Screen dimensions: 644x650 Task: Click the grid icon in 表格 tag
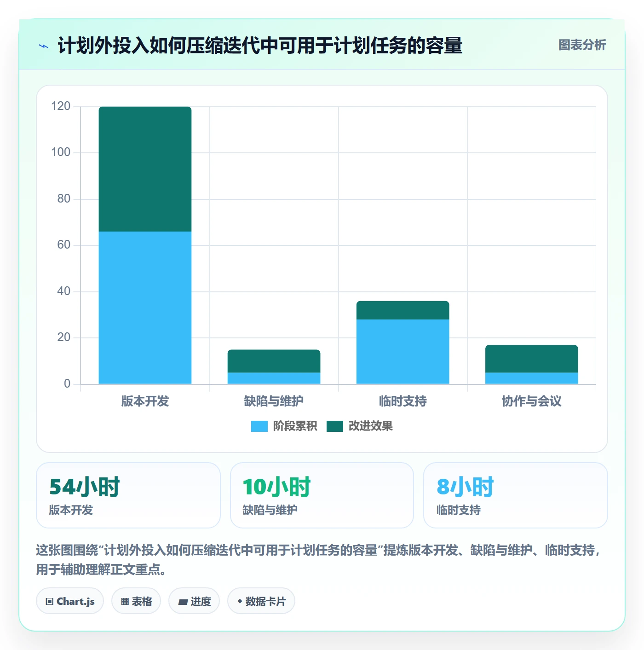coord(125,601)
